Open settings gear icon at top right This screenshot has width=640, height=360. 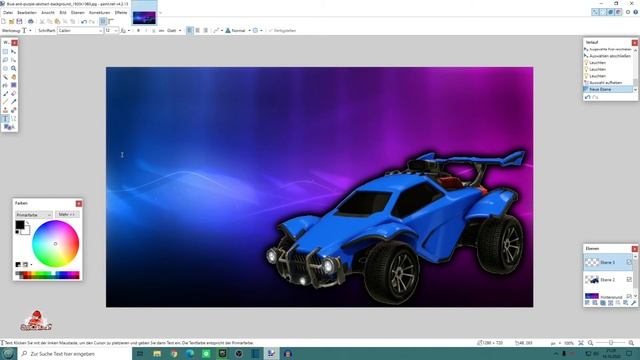pyautogui.click(x=628, y=12)
